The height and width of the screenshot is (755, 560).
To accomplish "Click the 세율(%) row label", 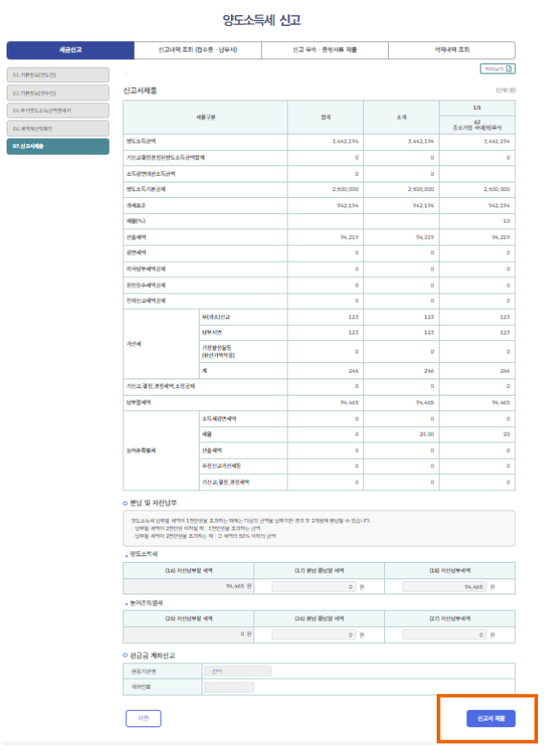I will coord(136,221).
